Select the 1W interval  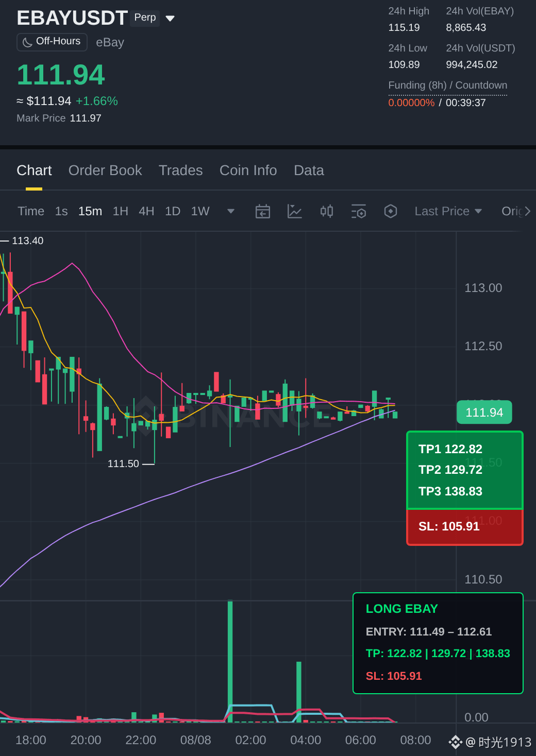[200, 211]
